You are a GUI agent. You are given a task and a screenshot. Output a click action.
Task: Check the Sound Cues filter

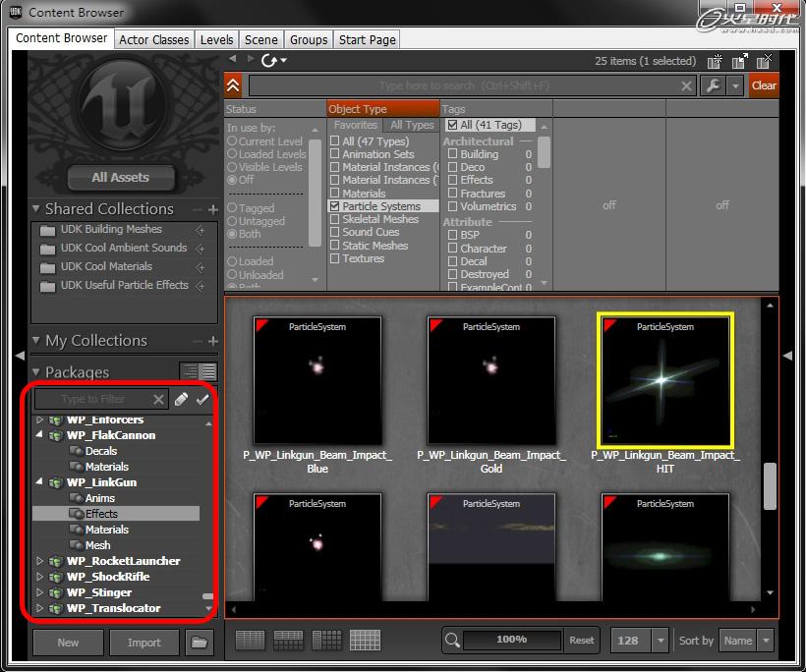(334, 232)
